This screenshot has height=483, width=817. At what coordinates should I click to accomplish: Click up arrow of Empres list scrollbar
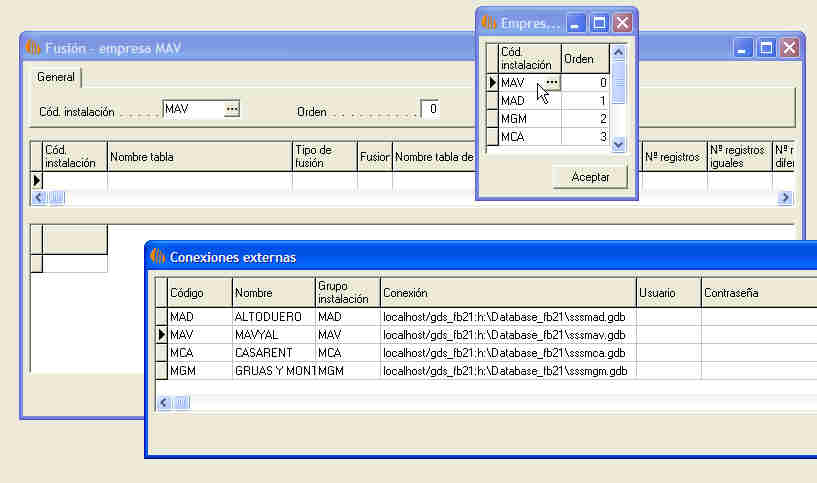click(618, 51)
